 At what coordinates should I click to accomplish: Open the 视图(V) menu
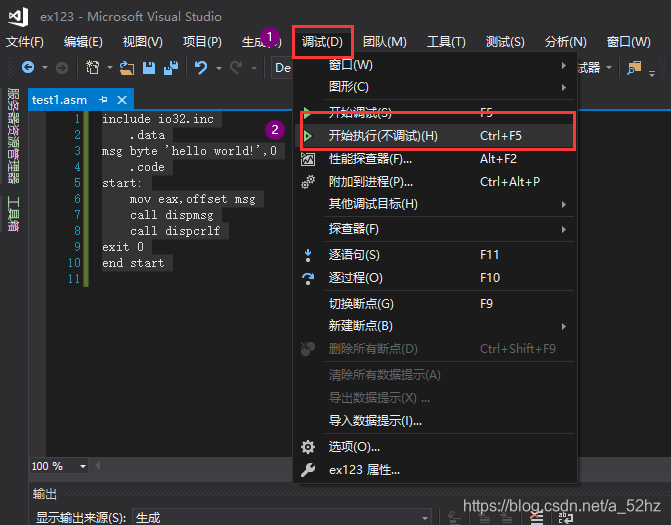pyautogui.click(x=143, y=42)
